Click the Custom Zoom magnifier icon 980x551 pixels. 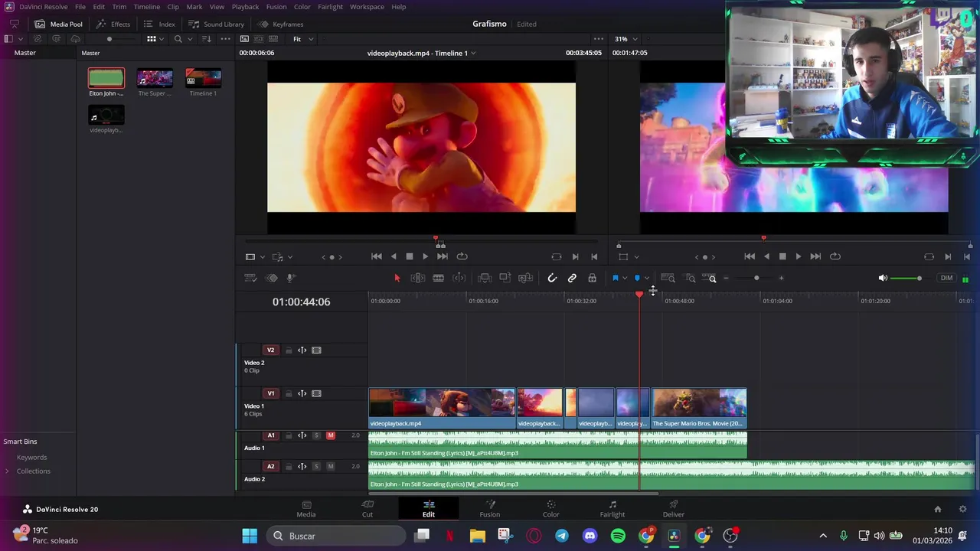[709, 278]
